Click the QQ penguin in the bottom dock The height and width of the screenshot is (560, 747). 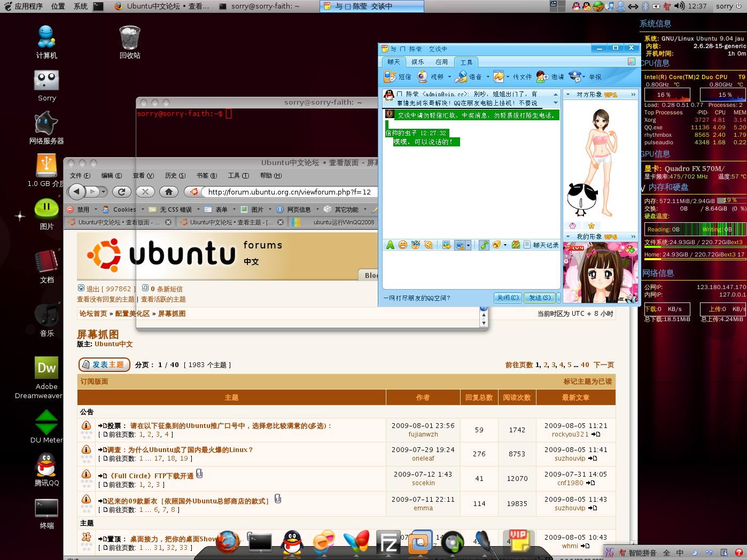[292, 542]
